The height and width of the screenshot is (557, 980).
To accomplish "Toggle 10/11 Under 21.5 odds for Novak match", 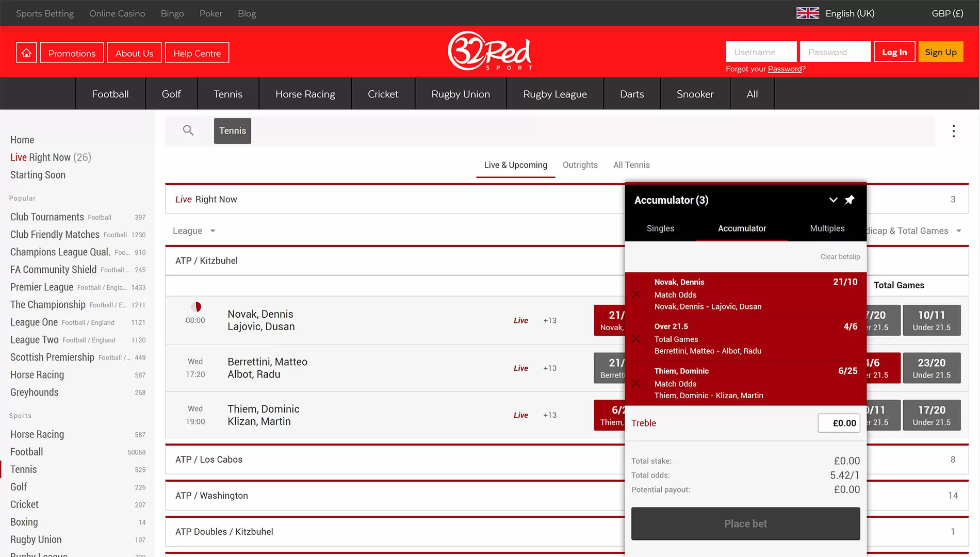I will 932,320.
